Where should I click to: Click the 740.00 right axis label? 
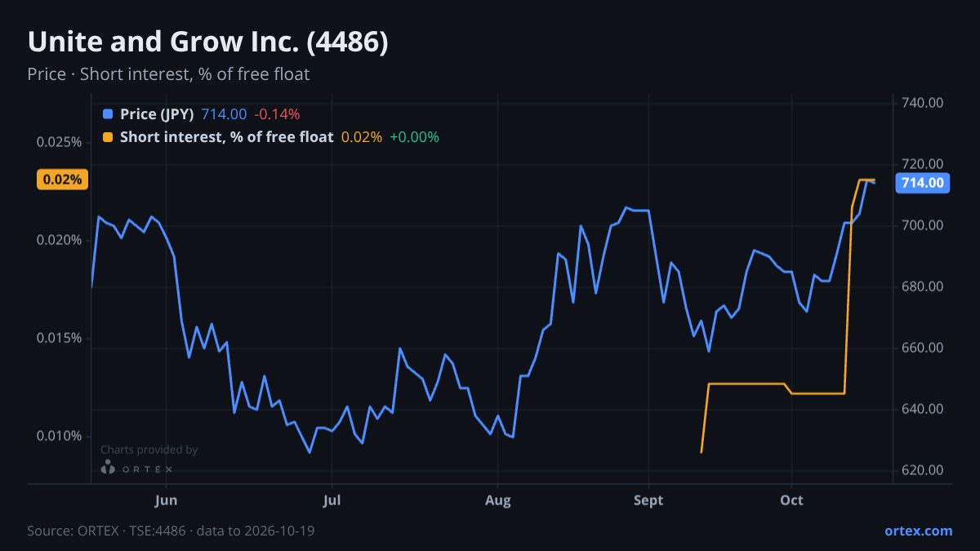coord(923,103)
